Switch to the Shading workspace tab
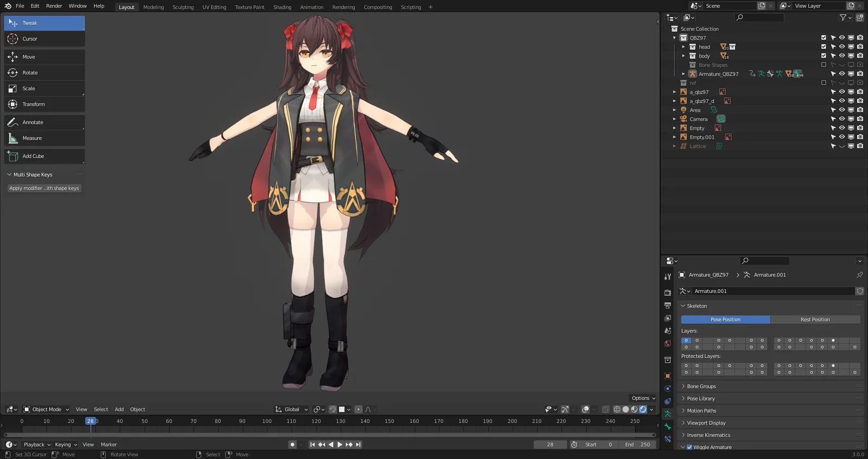Screen dimensions: 868x459 (282, 7)
